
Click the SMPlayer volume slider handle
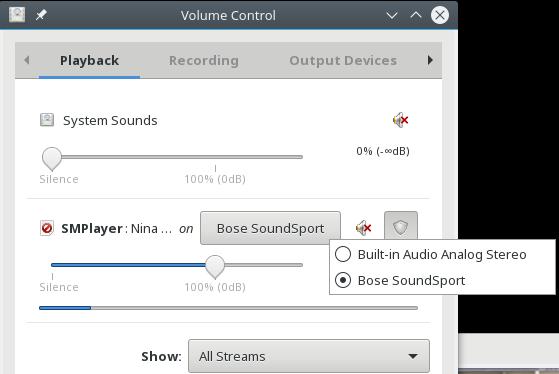(215, 267)
